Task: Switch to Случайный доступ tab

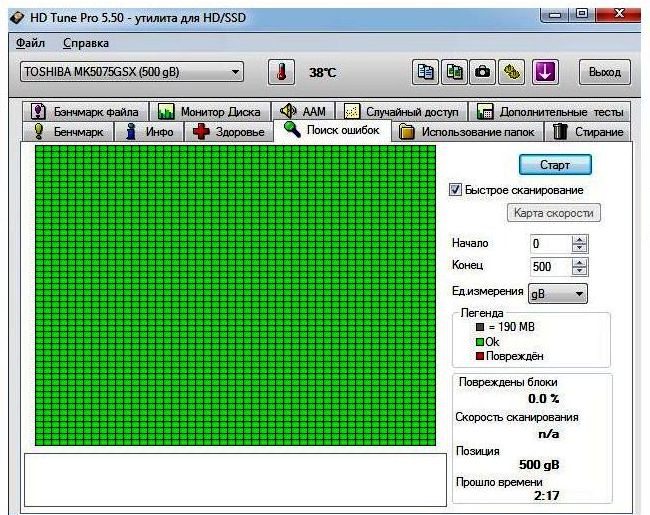Action: pos(401,112)
